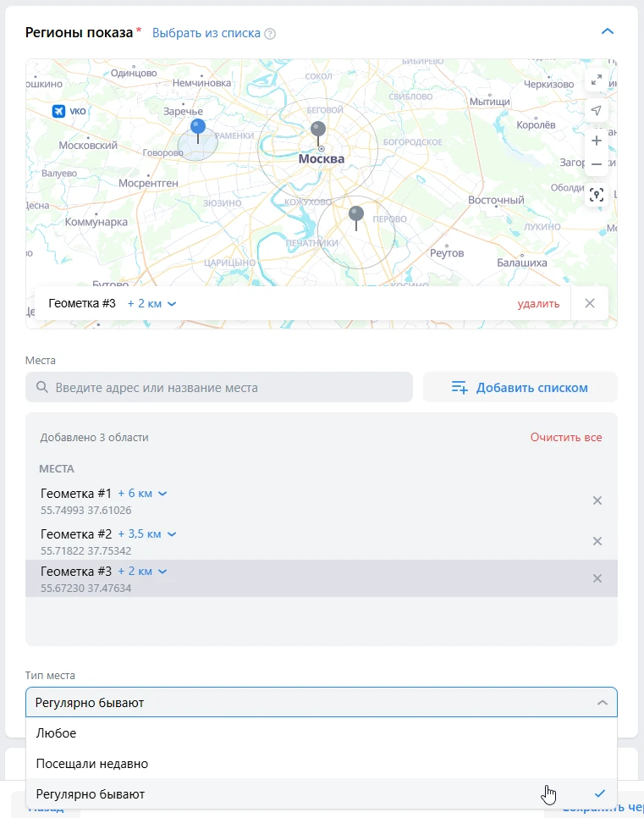Click the locate-me arrow on map

pos(597,111)
